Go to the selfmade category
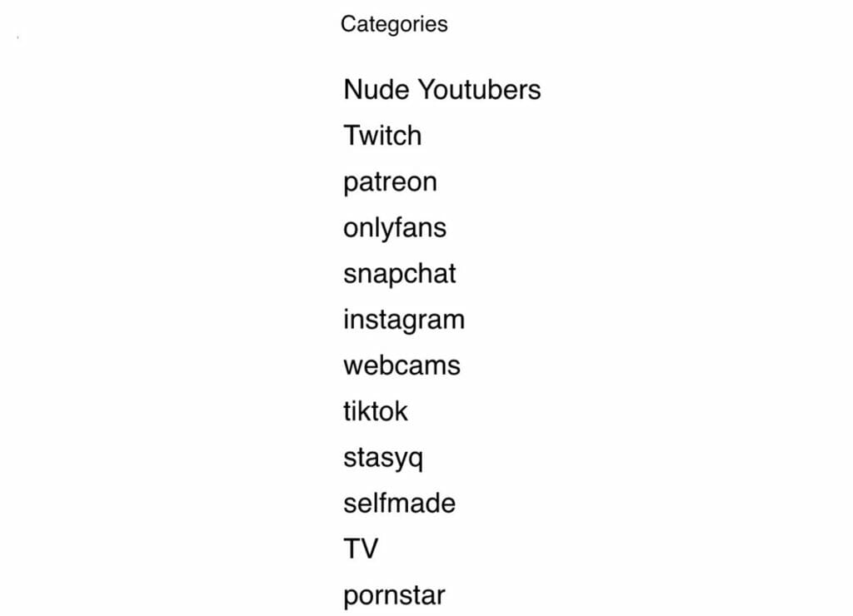This screenshot has width=853, height=616. coord(399,504)
